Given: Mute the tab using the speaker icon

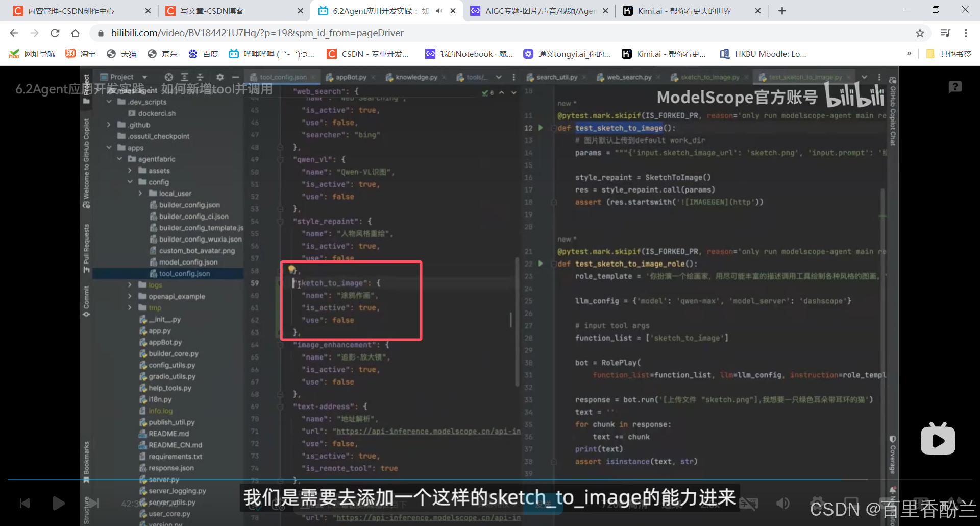Looking at the screenshot, I should tap(439, 11).
